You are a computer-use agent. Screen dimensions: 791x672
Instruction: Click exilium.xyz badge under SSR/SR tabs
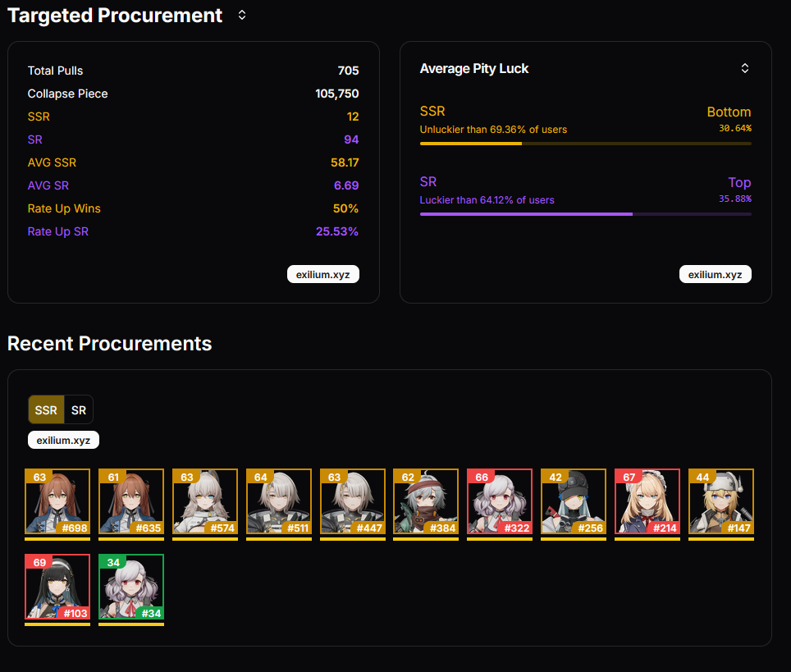[63, 440]
